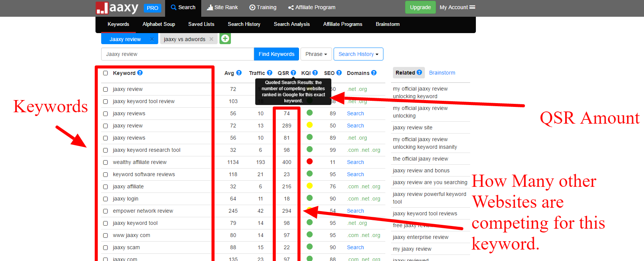
Task: Check the jaaxy login row
Action: [x=105, y=199]
